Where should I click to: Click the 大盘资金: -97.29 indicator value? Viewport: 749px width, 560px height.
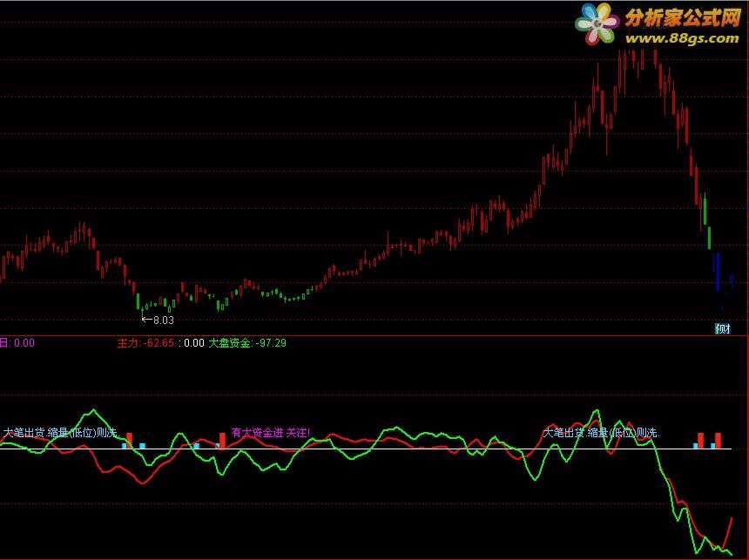(x=247, y=342)
